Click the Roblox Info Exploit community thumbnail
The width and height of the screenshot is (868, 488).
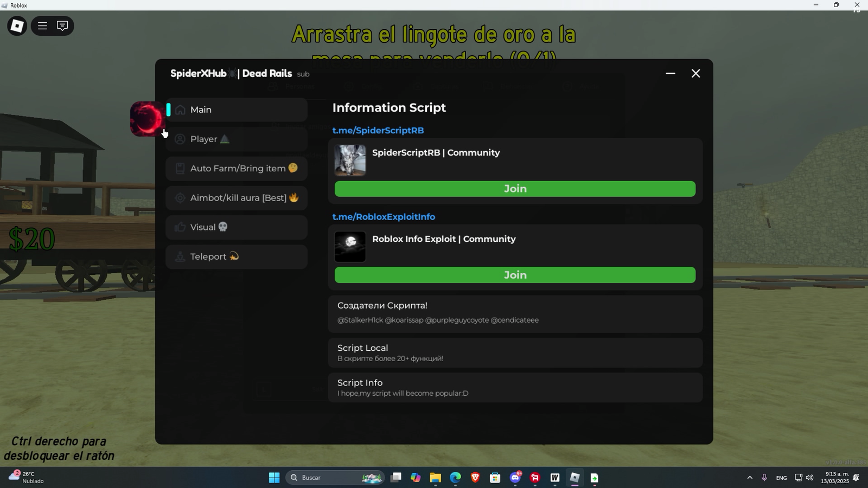[350, 247]
